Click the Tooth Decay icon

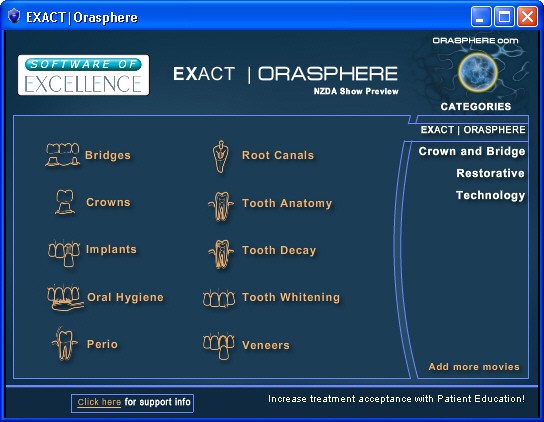click(x=221, y=254)
